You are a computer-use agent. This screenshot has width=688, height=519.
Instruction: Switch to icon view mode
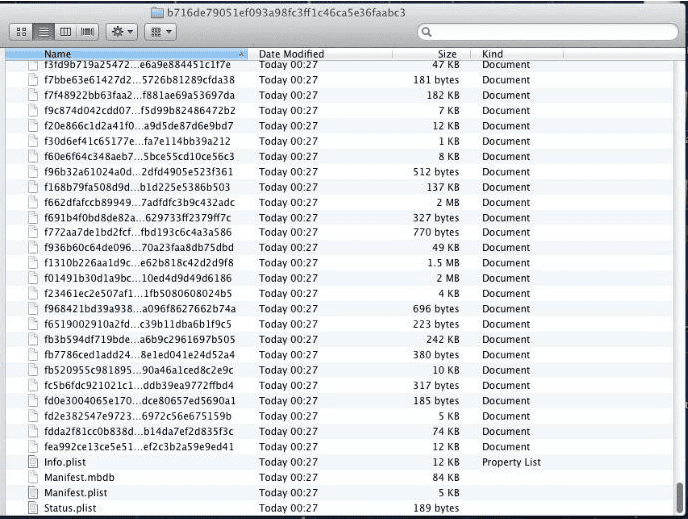click(x=22, y=32)
